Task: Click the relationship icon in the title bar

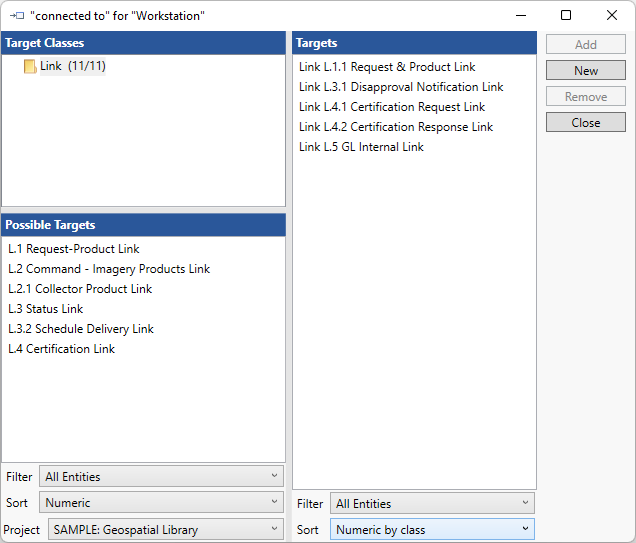Action: (x=16, y=16)
